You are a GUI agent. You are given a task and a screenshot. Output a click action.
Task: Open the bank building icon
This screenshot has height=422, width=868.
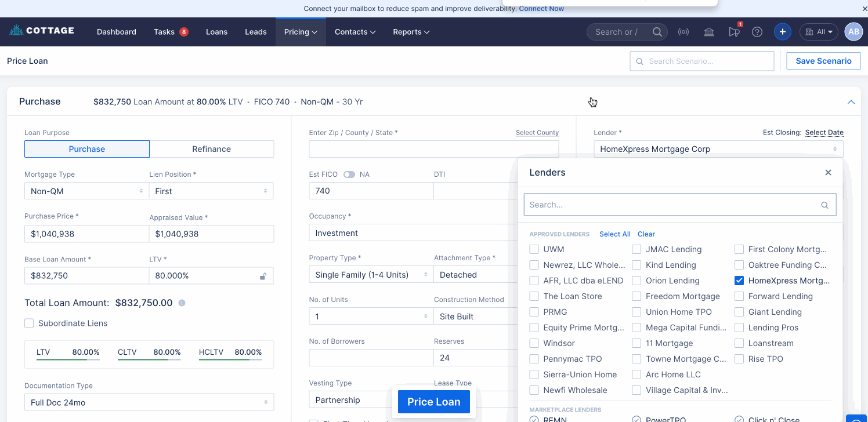click(708, 32)
